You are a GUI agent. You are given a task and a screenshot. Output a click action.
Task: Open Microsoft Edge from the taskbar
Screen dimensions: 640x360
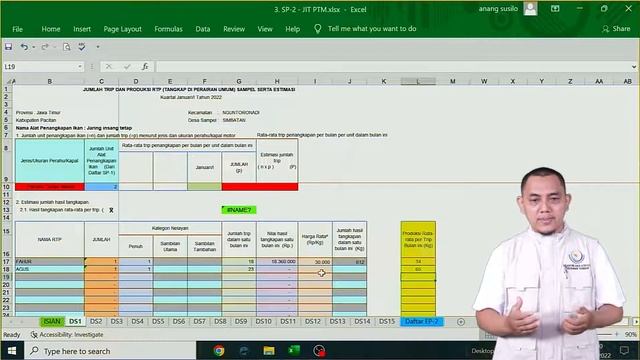(x=244, y=351)
